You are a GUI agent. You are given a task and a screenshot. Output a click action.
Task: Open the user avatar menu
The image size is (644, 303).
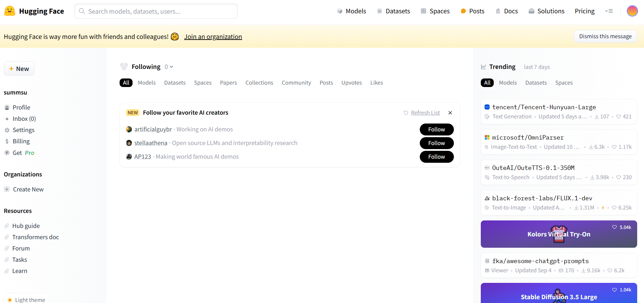(x=632, y=11)
